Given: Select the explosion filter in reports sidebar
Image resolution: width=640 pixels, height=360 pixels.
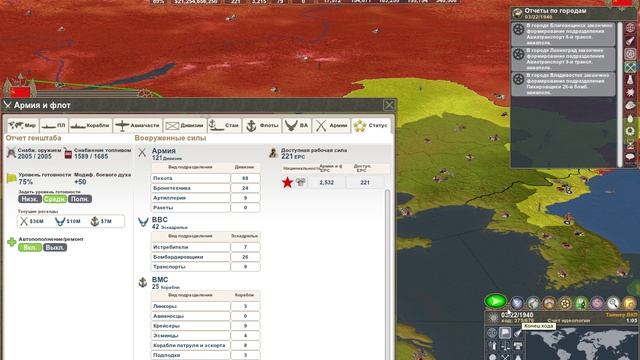Looking at the screenshot, I should (631, 93).
